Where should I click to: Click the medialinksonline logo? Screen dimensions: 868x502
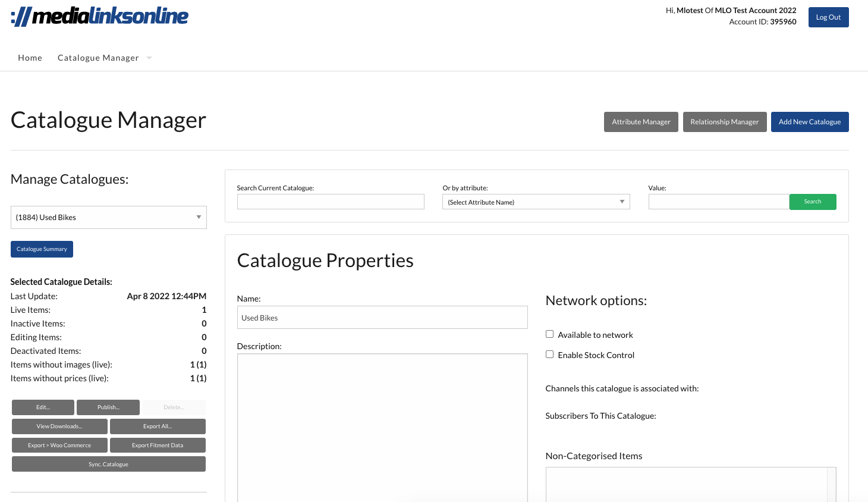(x=99, y=17)
